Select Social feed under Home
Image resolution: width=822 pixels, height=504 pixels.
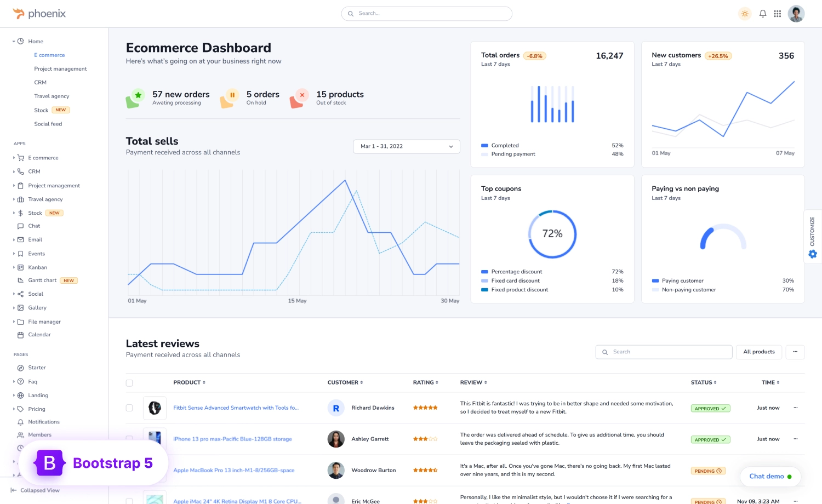tap(48, 124)
